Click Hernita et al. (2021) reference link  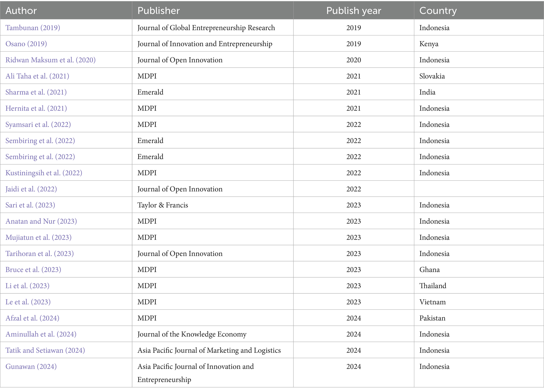click(x=36, y=108)
